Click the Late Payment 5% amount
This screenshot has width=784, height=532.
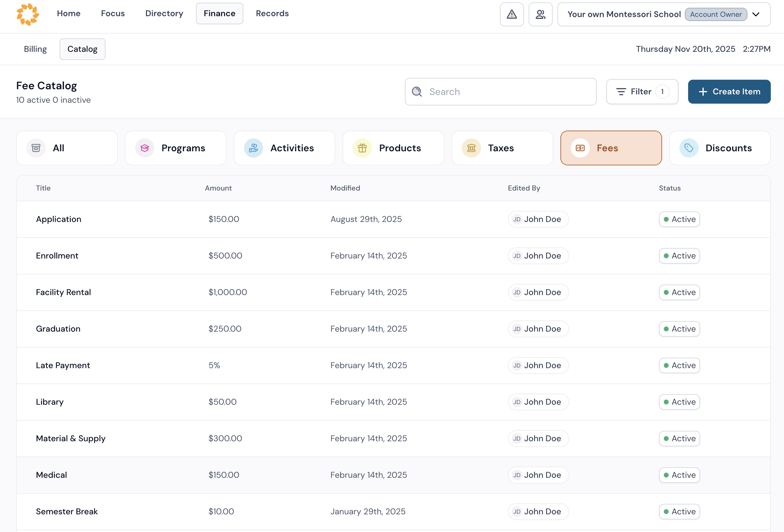214,365
